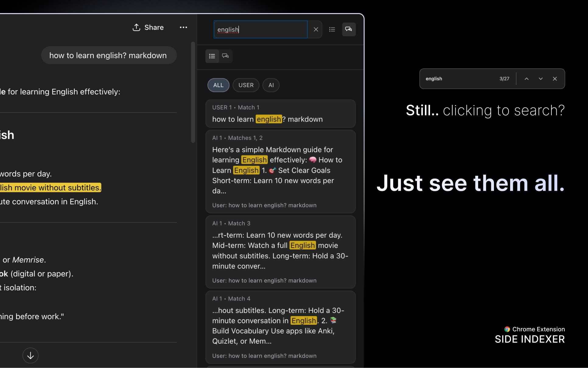Click the Share icon above the conversation
588x368 pixels.
click(x=137, y=27)
